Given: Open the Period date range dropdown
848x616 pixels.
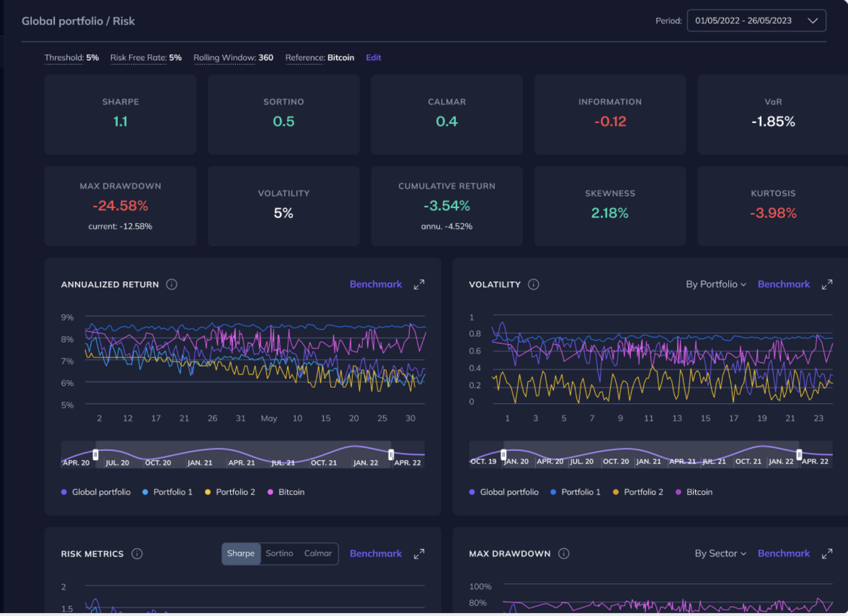Looking at the screenshot, I should coord(756,20).
